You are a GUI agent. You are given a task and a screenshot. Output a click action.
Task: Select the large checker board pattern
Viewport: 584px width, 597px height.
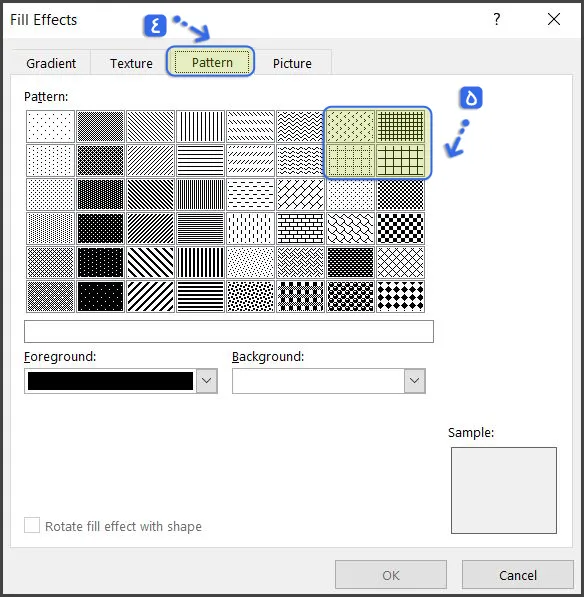[401, 228]
